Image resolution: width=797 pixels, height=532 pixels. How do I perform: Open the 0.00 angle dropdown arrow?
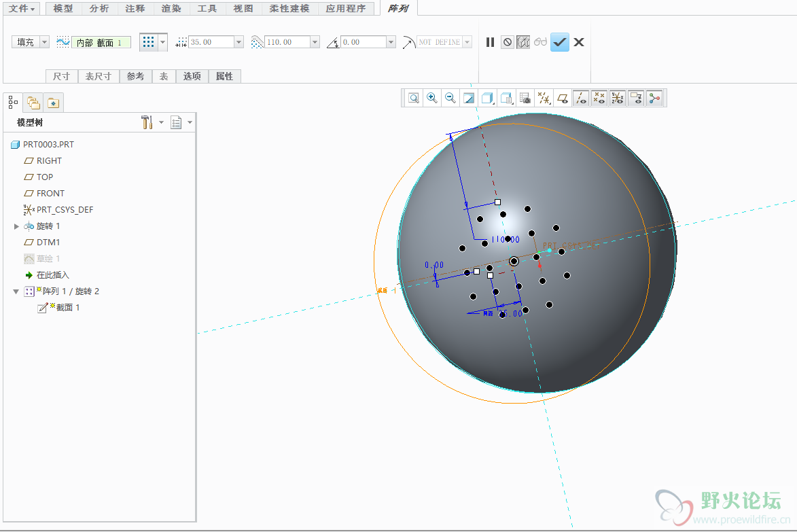coord(391,42)
